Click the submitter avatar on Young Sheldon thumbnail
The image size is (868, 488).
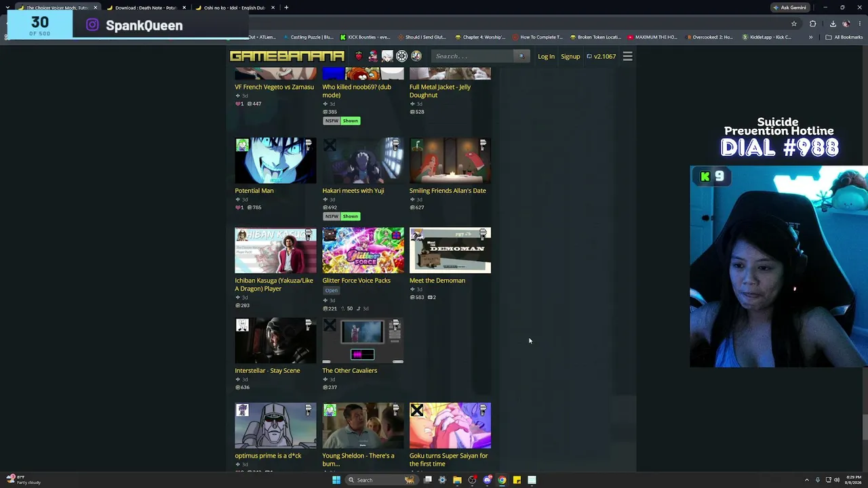[x=330, y=410]
